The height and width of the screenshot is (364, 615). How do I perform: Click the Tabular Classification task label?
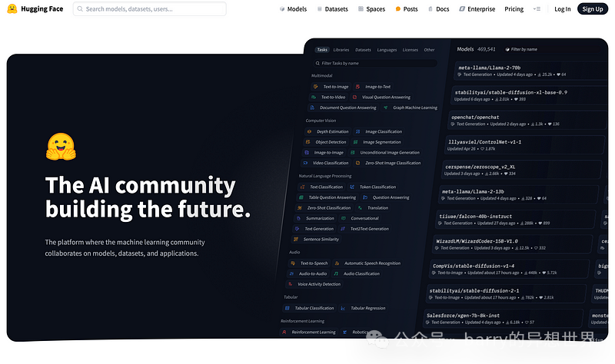pyautogui.click(x=314, y=308)
